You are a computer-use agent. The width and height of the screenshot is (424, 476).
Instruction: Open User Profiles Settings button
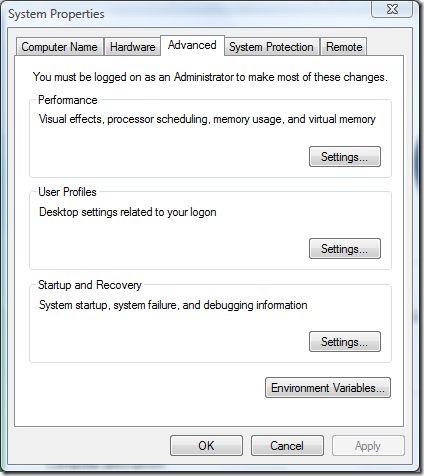coord(345,249)
